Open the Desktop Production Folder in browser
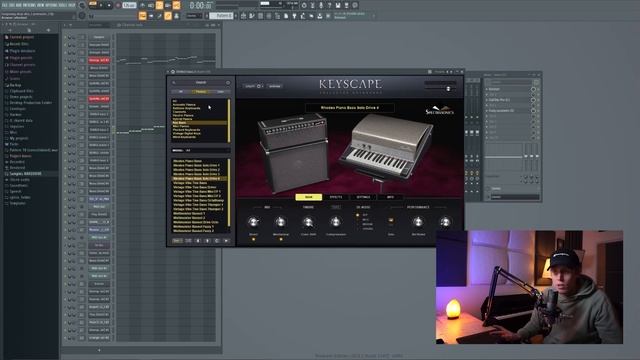Image resolution: width=640 pixels, height=360 pixels. pyautogui.click(x=31, y=102)
